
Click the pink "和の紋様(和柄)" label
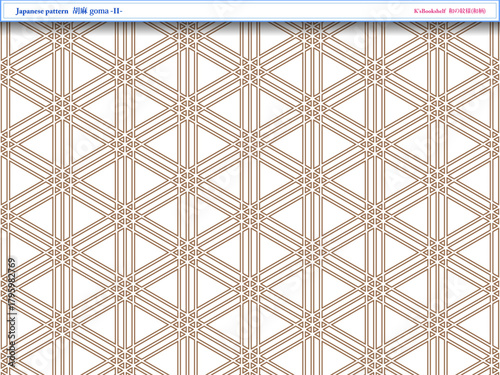[467, 11]
